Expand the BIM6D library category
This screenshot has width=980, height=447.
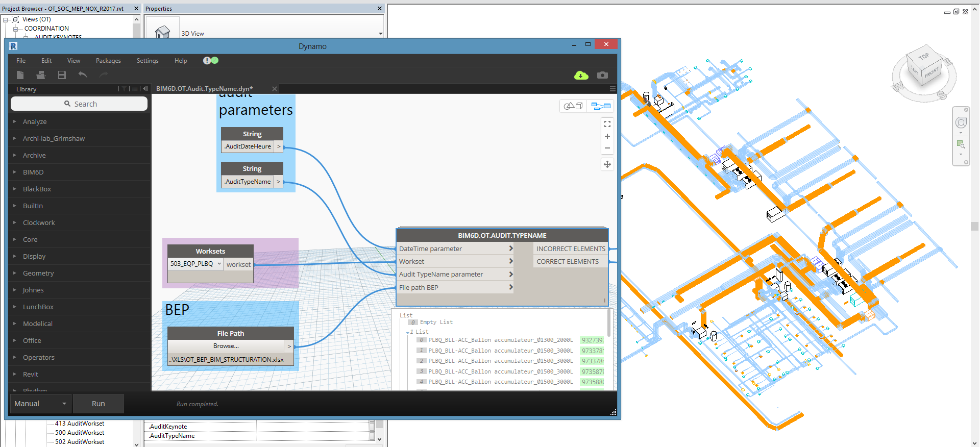[33, 172]
